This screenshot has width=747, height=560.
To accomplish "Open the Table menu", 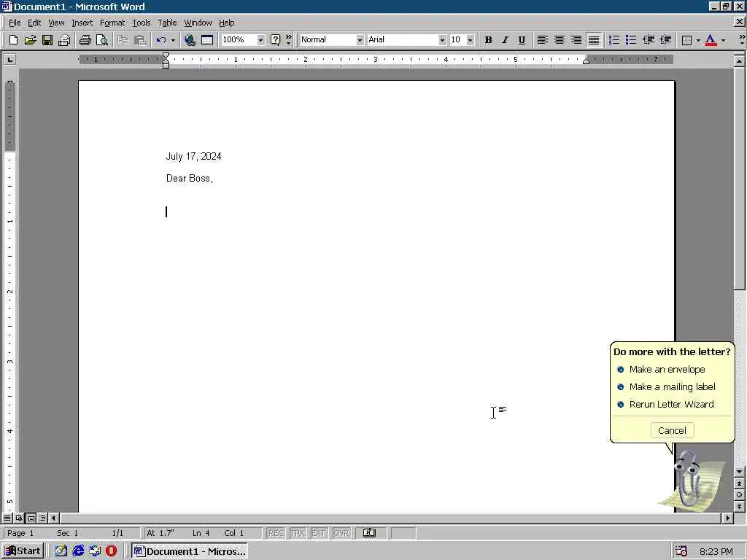I will click(x=167, y=23).
